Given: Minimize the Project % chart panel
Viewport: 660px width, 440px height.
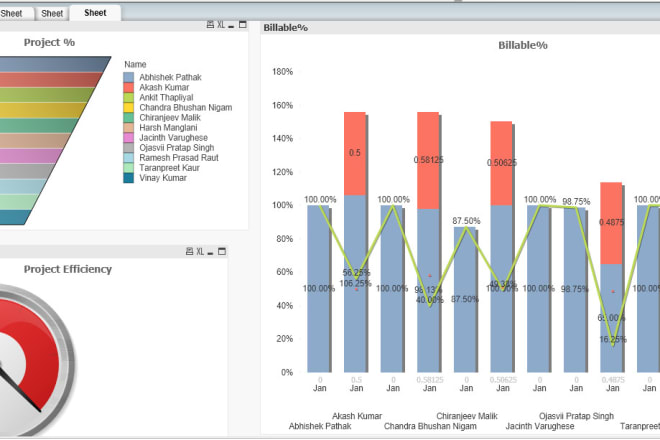Looking at the screenshot, I should pos(231,26).
